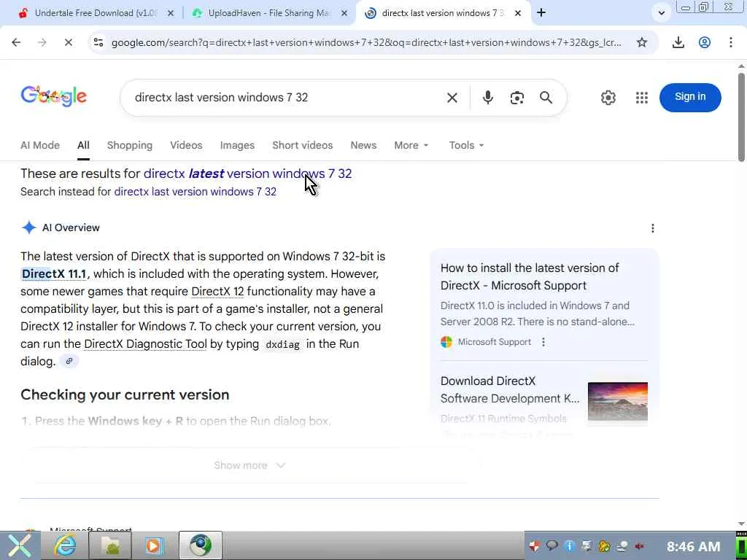The image size is (747, 560).
Task: Launch Internet Explorer from taskbar
Action: 65,545
